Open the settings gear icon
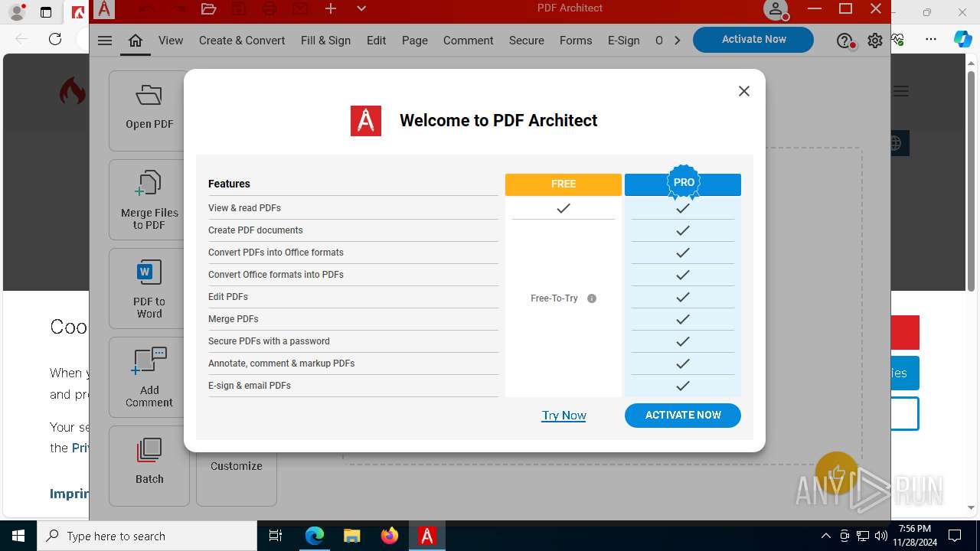Screen dimensions: 980x551 coord(875,41)
